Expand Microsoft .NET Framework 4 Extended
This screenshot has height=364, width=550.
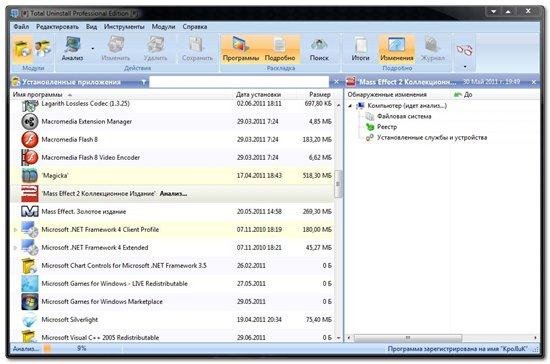coord(15,248)
